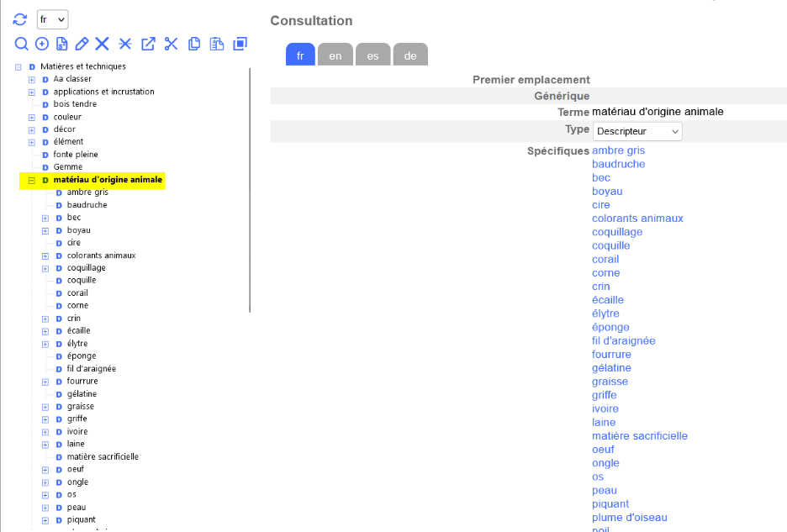Screen dimensions: 787x532
Task: Collapse the matériau d'origine animale node
Action: (32, 180)
